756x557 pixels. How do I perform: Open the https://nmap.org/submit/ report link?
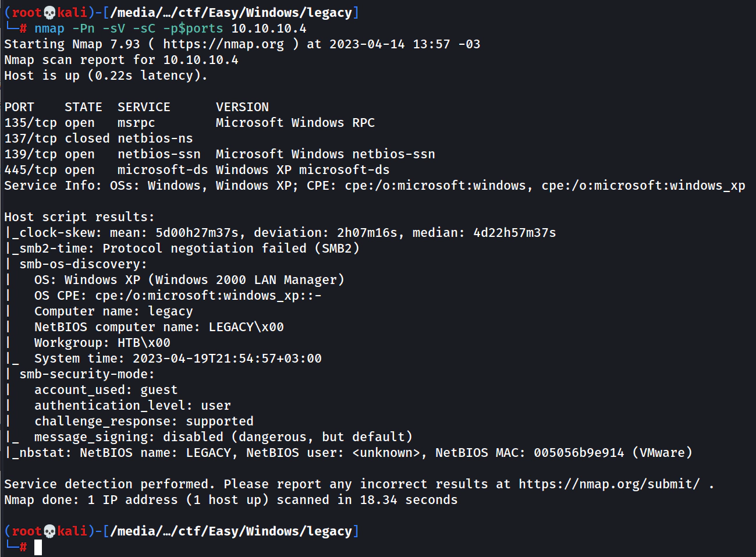click(x=609, y=484)
